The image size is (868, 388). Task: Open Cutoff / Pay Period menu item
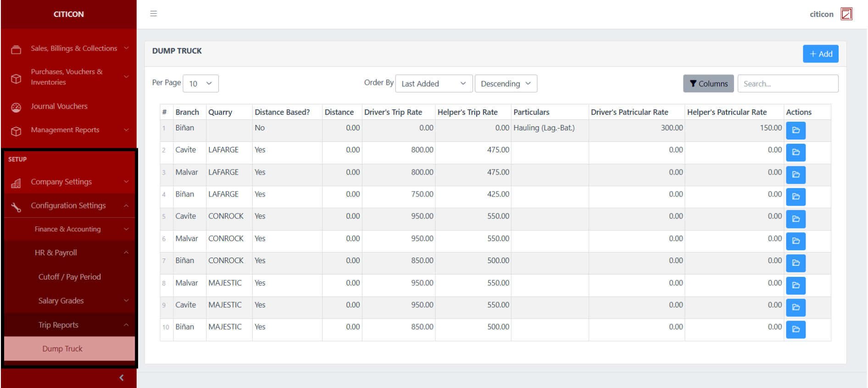[x=70, y=277]
